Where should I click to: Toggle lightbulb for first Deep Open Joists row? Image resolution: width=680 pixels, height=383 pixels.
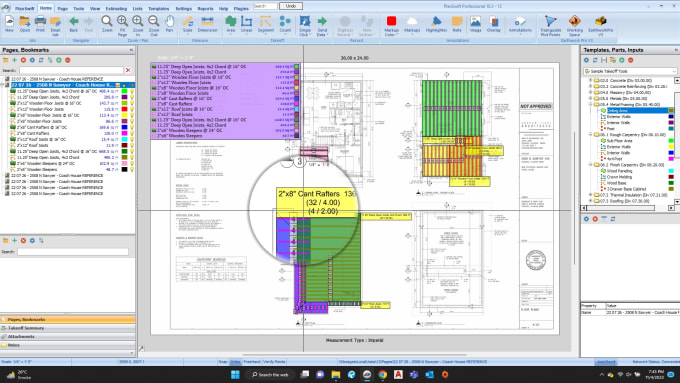tap(132, 92)
